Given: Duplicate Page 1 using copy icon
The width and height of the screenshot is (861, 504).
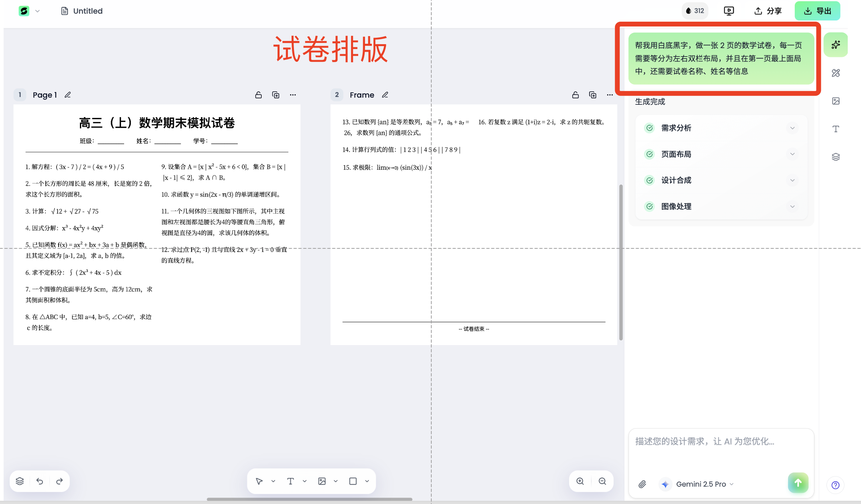Looking at the screenshot, I should 275,95.
